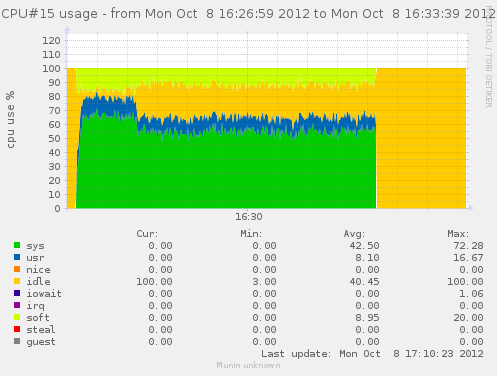Click the red steal legend swatch

click(17, 329)
